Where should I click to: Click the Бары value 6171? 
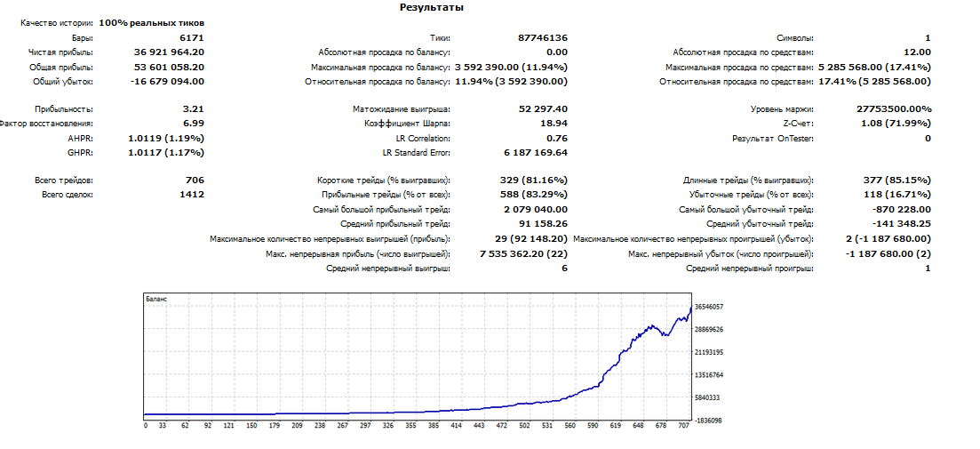tap(191, 38)
